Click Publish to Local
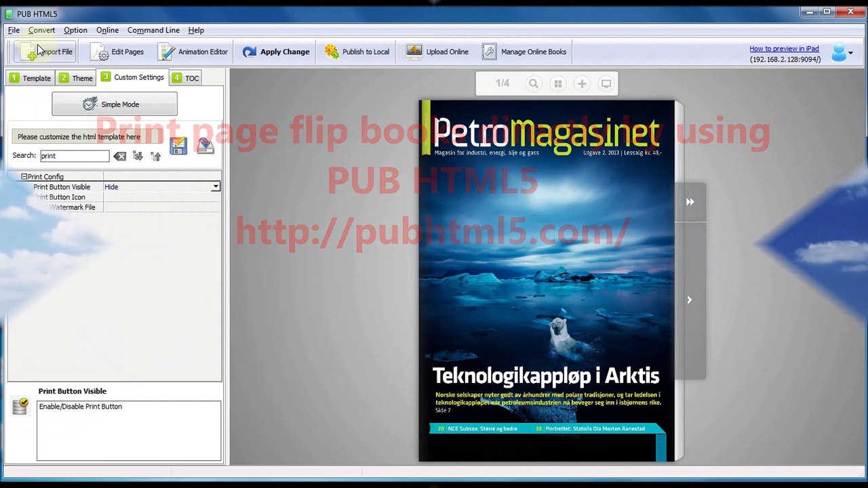868x488 pixels. (357, 52)
